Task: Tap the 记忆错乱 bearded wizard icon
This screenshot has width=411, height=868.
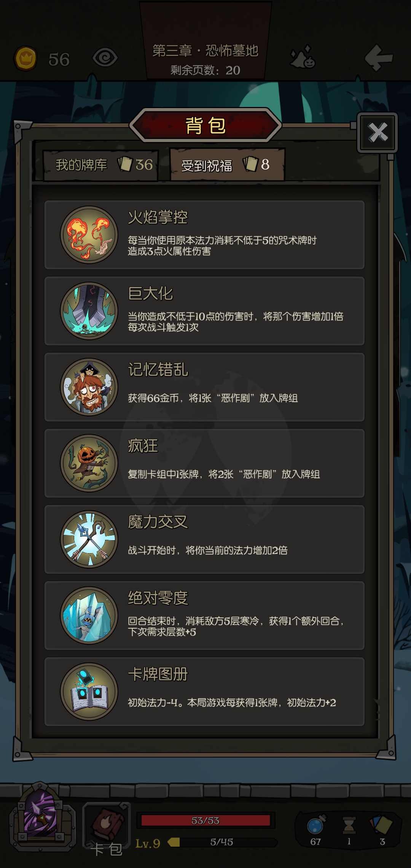Action: pos(89,387)
